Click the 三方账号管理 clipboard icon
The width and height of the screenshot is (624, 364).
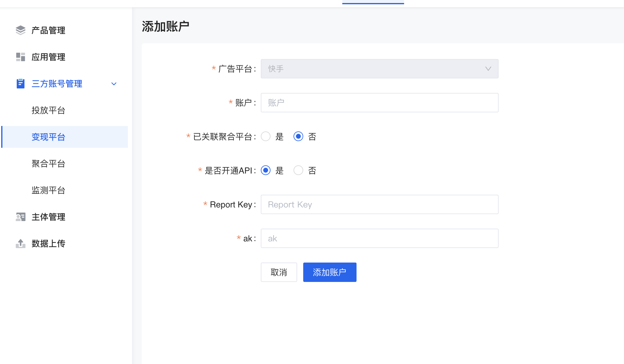[21, 84]
